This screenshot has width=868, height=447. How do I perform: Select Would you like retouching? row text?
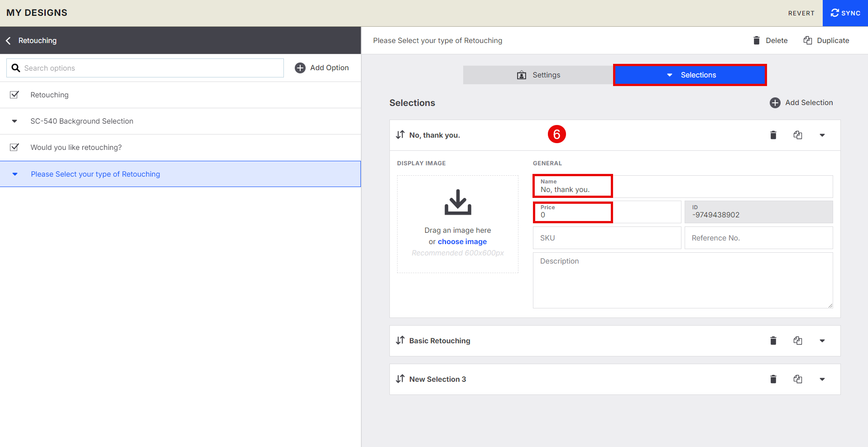(76, 148)
